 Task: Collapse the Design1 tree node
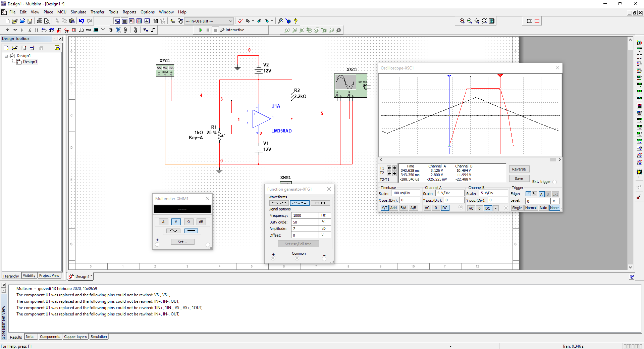(6, 56)
